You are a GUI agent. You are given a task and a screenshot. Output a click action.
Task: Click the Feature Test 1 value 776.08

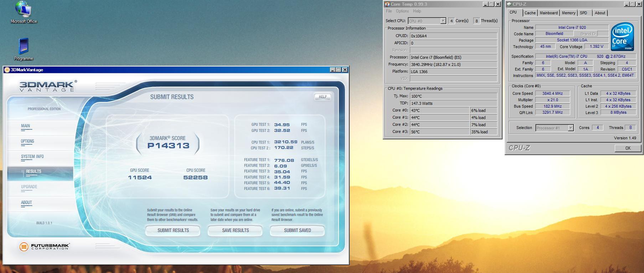(x=284, y=160)
